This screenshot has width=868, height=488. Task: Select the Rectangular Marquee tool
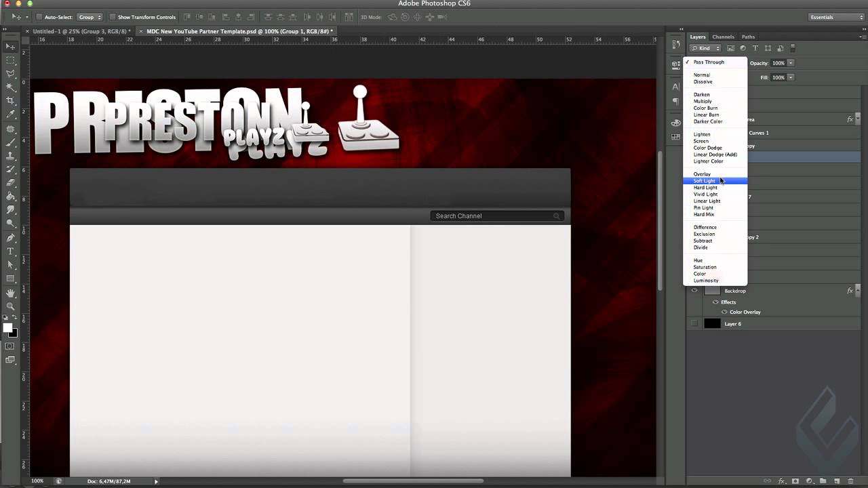[10, 60]
